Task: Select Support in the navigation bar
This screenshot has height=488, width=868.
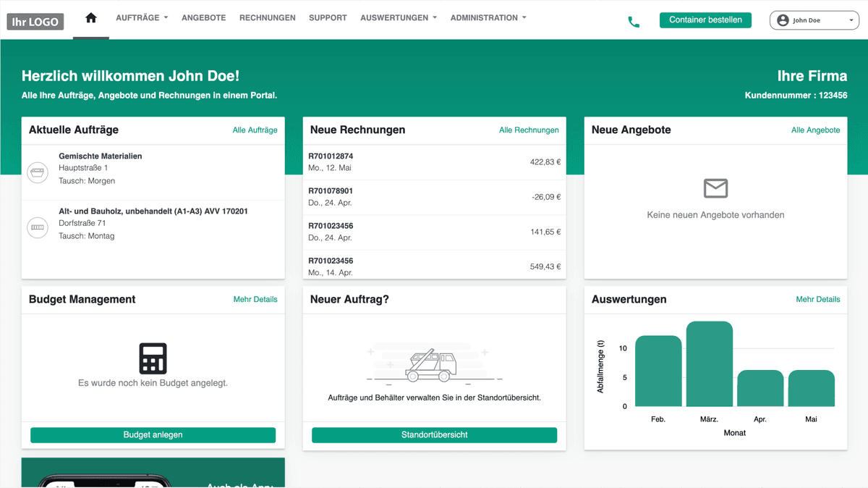Action: click(x=328, y=18)
